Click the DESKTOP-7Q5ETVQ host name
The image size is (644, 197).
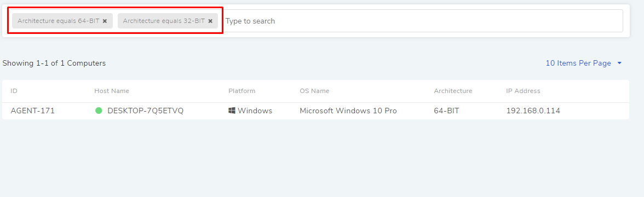[x=146, y=111]
